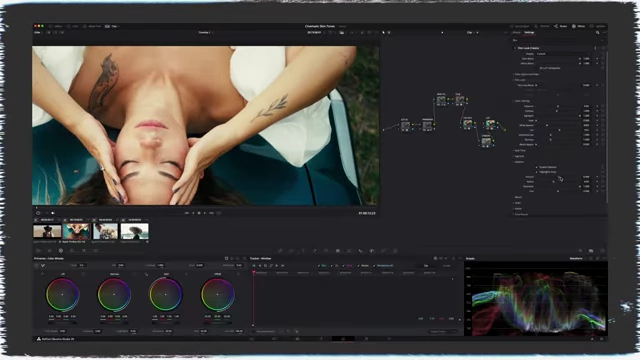Go to the Fusion page

coord(320,338)
